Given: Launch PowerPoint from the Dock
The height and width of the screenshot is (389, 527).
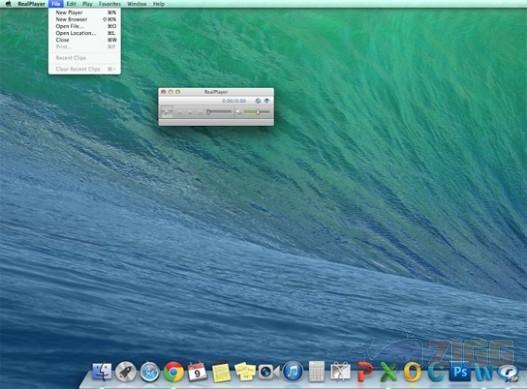Looking at the screenshot, I should point(364,372).
